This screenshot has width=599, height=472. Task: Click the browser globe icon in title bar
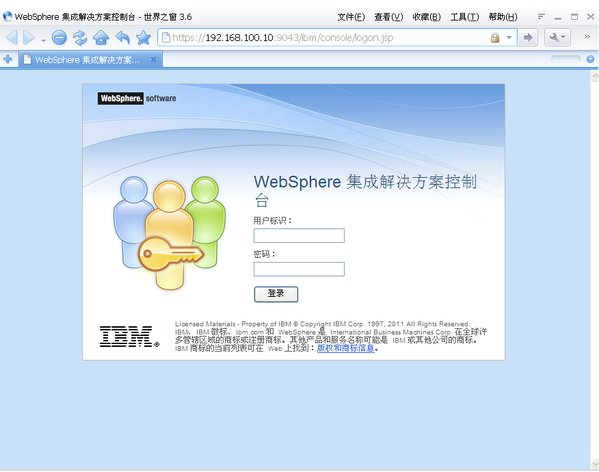pyautogui.click(x=7, y=16)
